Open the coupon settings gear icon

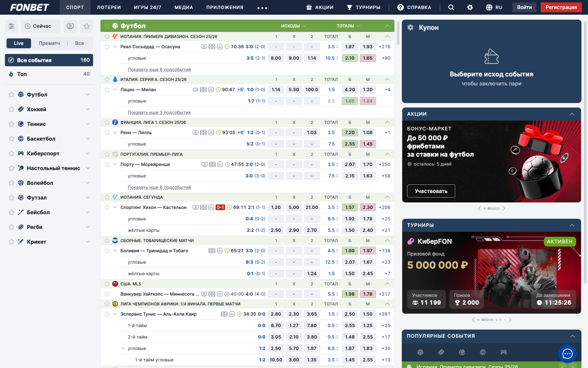coord(410,27)
